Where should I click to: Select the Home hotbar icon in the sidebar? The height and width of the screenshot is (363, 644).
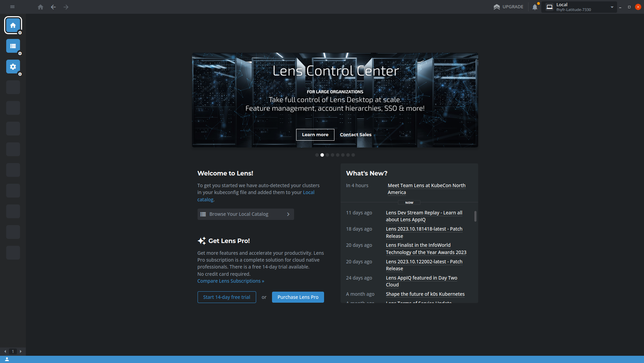point(13,25)
